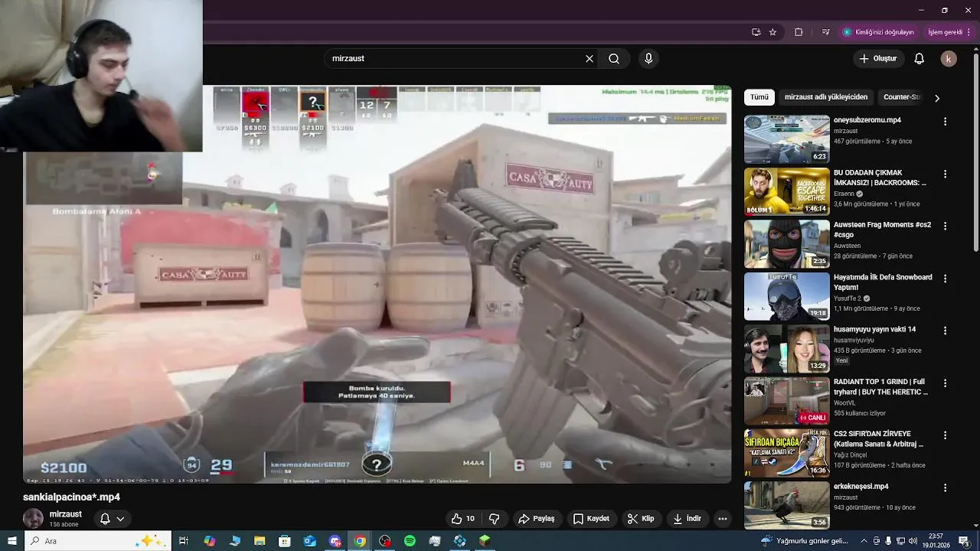Open the account avatar menu labeled k
Image resolution: width=980 pixels, height=551 pixels.
click(949, 59)
